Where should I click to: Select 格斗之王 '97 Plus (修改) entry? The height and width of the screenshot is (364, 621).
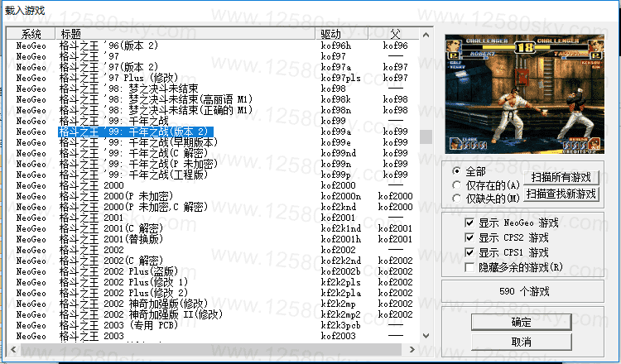click(212, 78)
